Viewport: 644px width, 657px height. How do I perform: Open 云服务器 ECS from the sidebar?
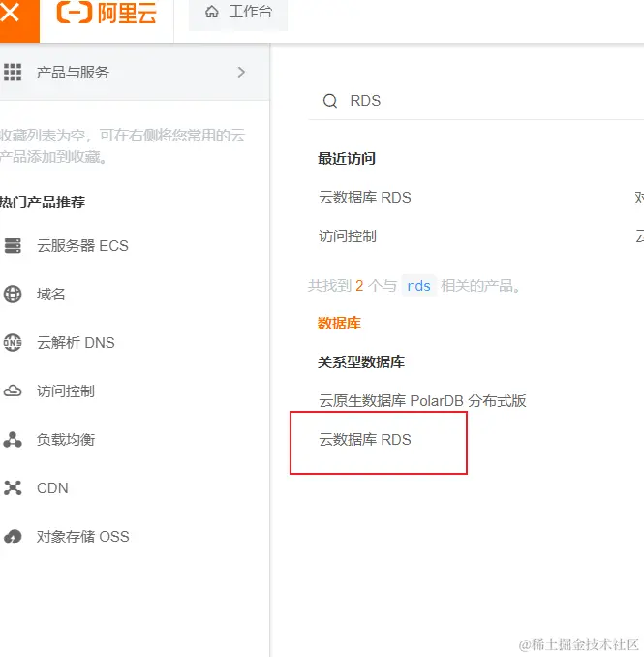point(82,246)
